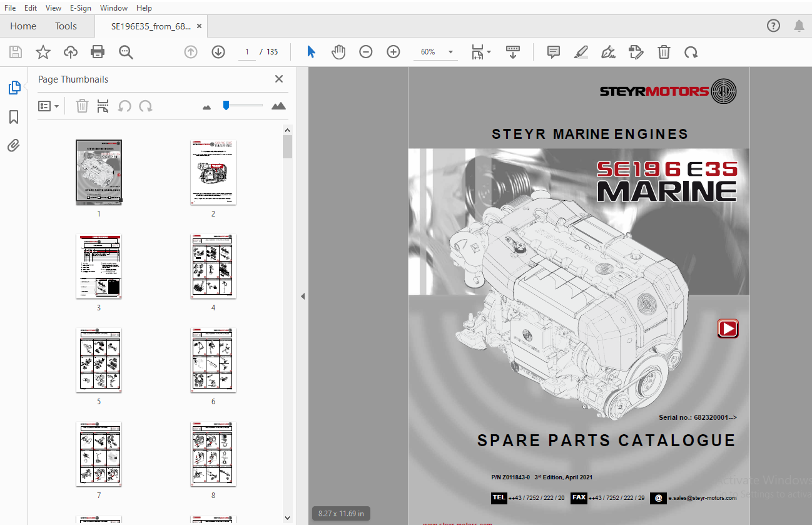Close the SE196E35 document tab
Image resolution: width=812 pixels, height=525 pixels.
pos(200,26)
